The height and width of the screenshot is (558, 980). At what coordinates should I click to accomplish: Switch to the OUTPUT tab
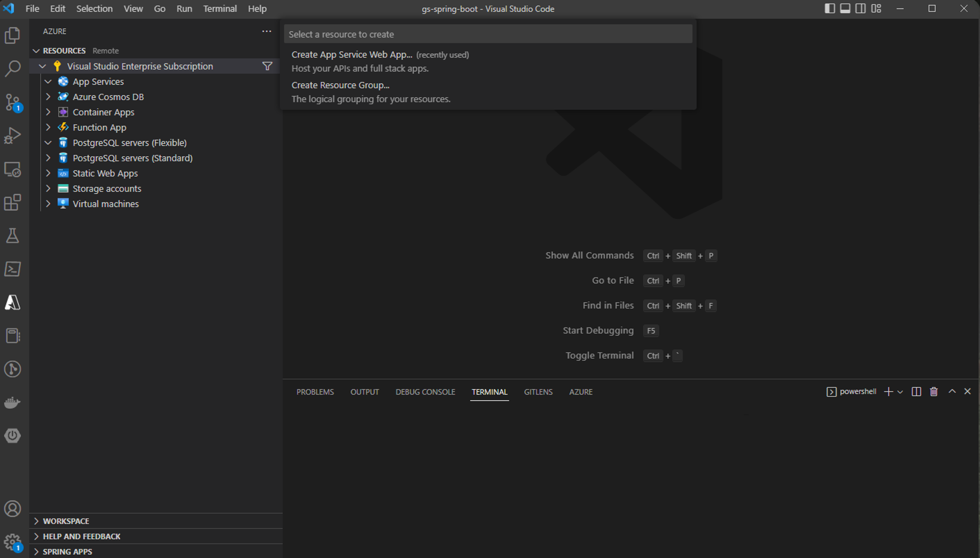click(364, 392)
